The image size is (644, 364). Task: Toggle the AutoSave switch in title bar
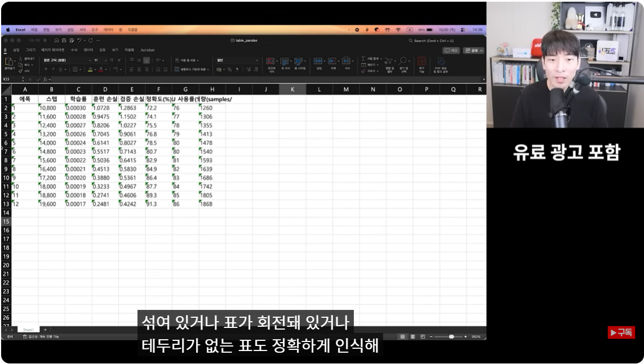pos(45,40)
